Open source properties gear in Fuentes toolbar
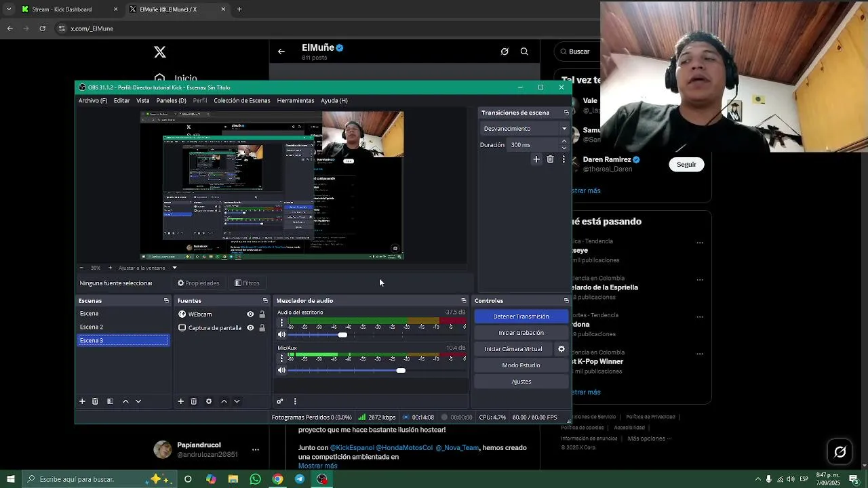 (x=209, y=401)
